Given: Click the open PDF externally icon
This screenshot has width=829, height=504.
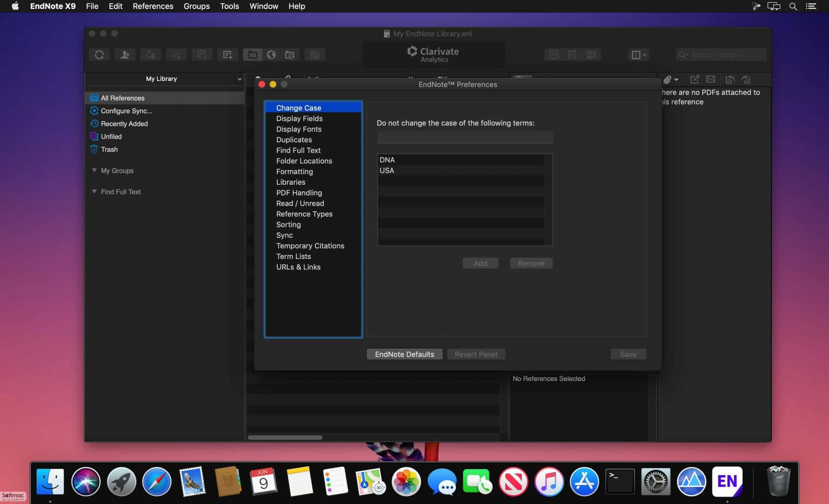Looking at the screenshot, I should click(695, 79).
